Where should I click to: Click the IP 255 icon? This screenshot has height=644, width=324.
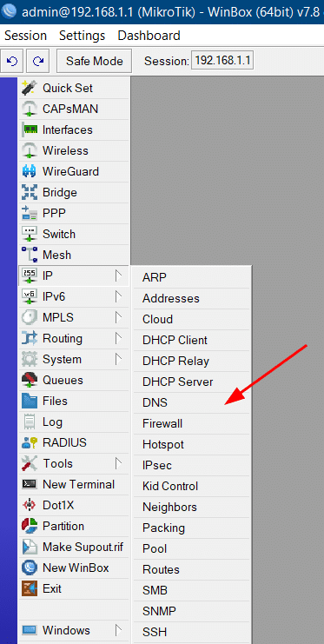click(30, 276)
